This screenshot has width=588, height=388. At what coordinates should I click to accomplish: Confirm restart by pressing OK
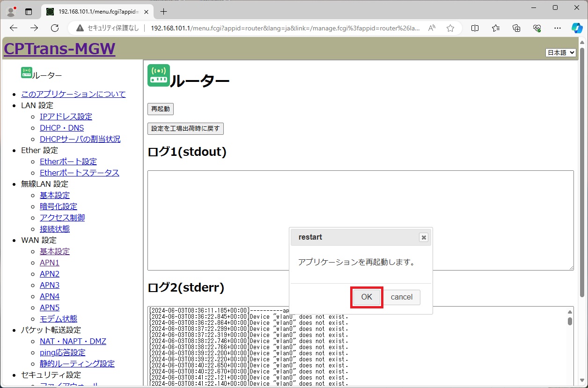click(x=367, y=297)
